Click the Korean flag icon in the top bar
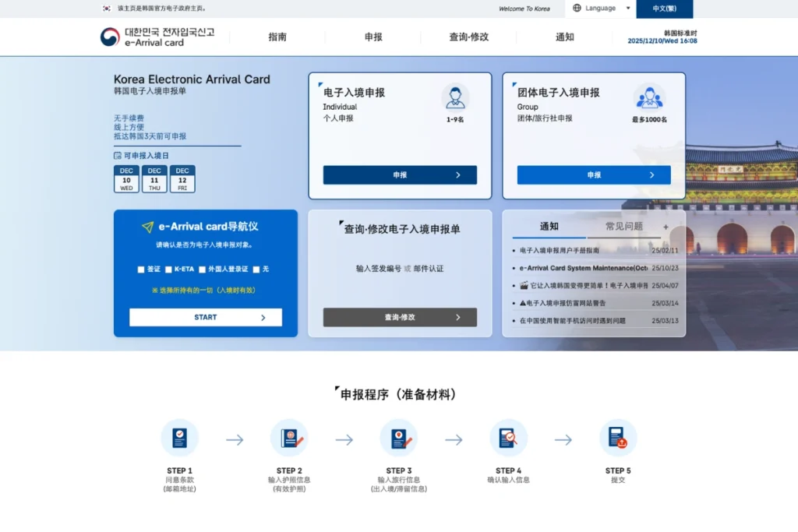This screenshot has width=798, height=532. [105, 9]
